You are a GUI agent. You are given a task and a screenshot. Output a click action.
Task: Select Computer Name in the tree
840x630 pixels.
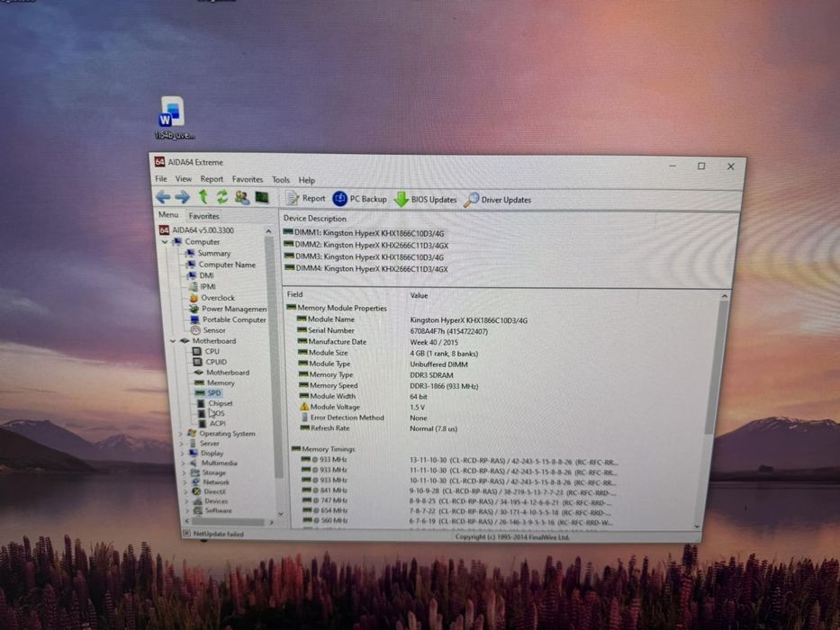pyautogui.click(x=221, y=264)
